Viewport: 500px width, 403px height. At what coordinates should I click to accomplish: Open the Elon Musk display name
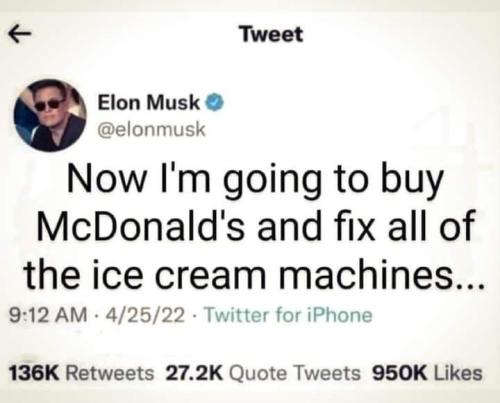coord(149,102)
